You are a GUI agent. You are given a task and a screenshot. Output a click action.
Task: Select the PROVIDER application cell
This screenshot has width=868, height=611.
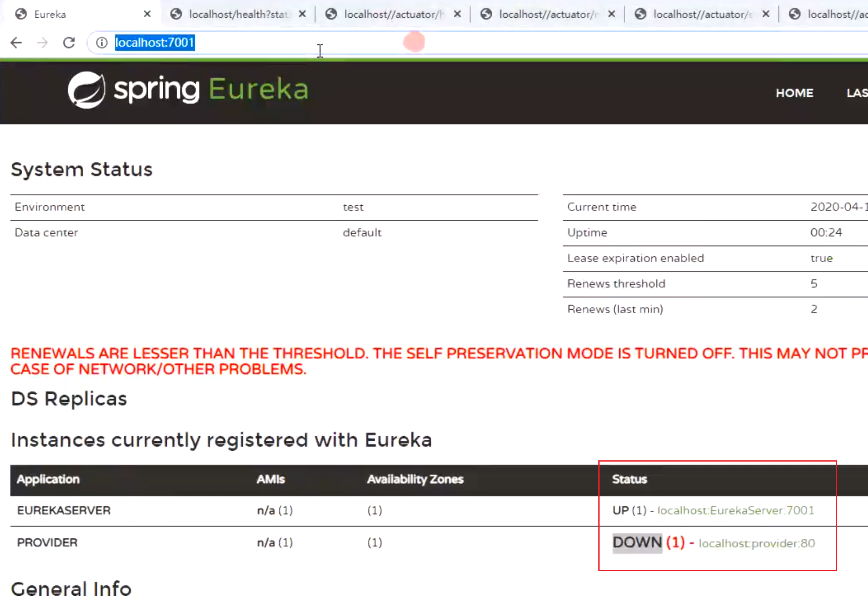(47, 542)
